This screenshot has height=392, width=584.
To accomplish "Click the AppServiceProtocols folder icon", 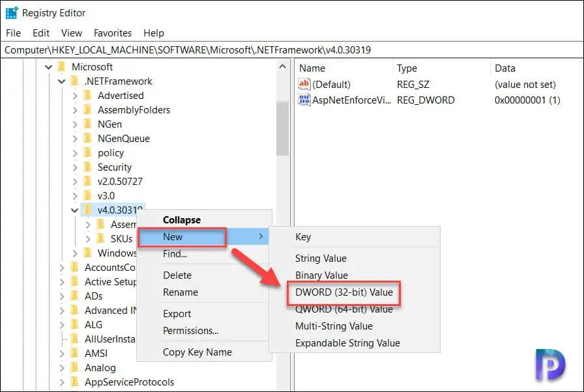I will (75, 382).
